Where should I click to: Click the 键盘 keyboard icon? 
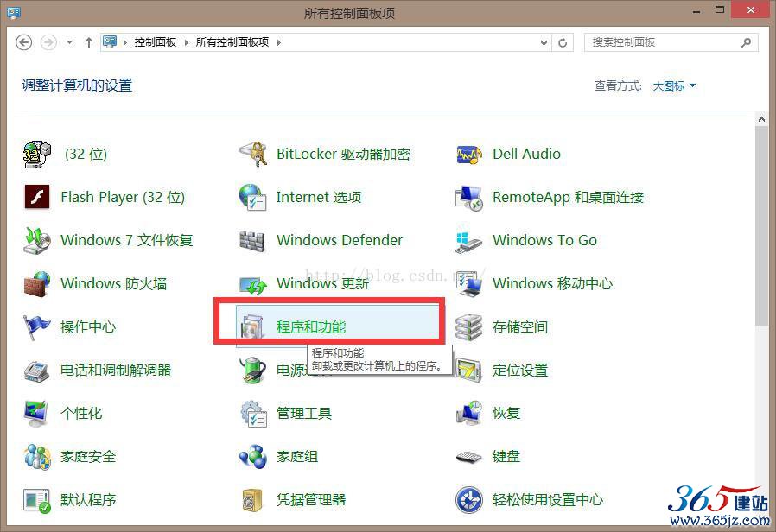click(468, 458)
